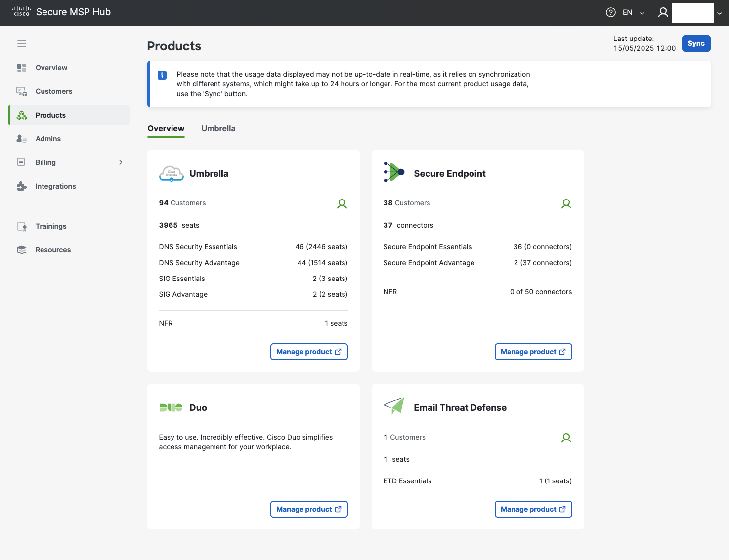The width and height of the screenshot is (729, 560).
Task: Click 'DNS Security Essentials' row label
Action: [x=198, y=247]
